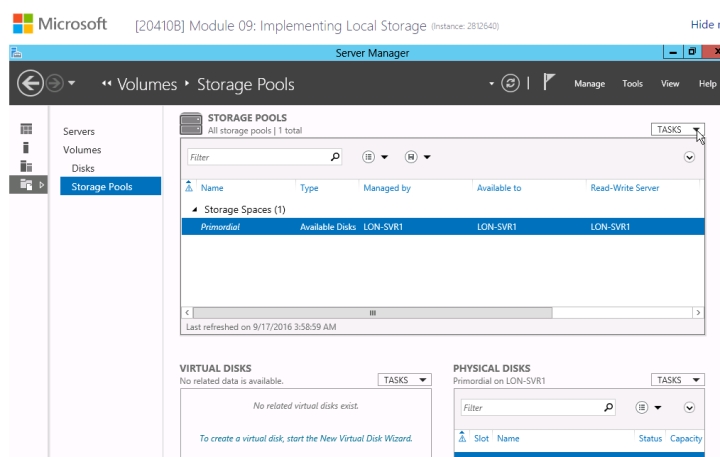This screenshot has height=457, width=720.
Task: Open the Manage menu
Action: pos(589,84)
